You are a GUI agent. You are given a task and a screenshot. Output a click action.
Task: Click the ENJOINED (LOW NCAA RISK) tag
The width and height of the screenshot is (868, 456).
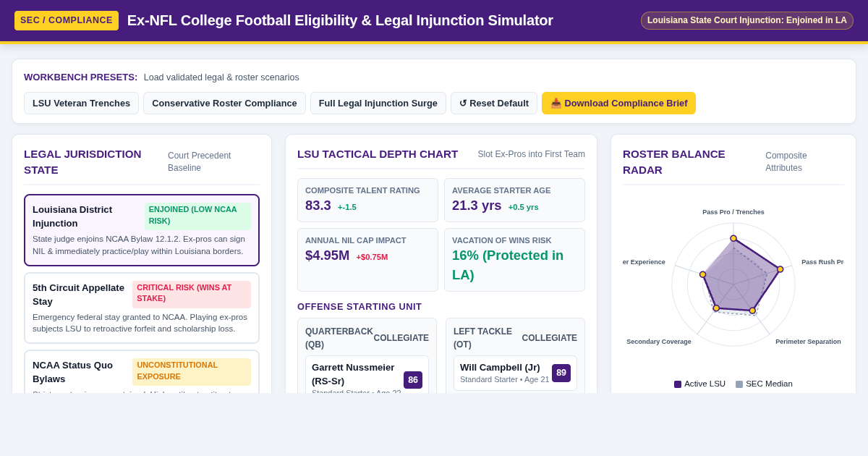[197, 216]
